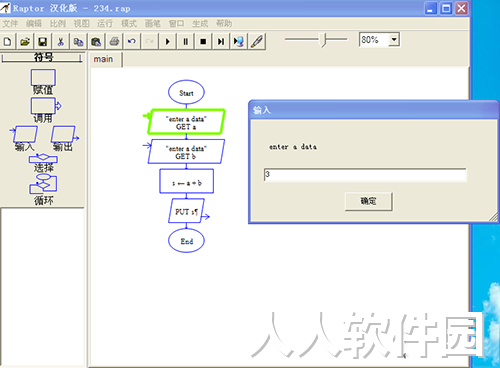The height and width of the screenshot is (368, 500).
Task: Copy selection using the copy icon
Action: (x=78, y=42)
